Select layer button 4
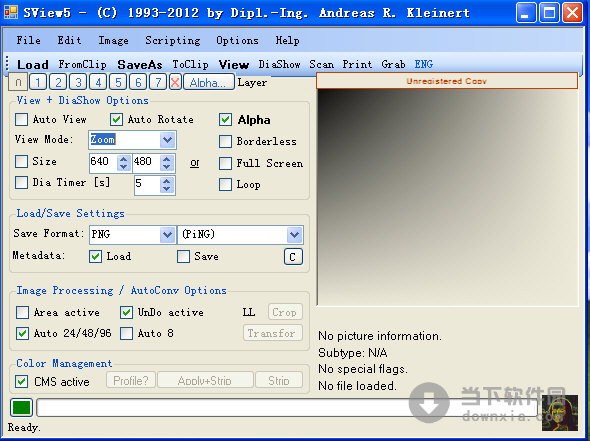This screenshot has height=441, width=590. [98, 82]
